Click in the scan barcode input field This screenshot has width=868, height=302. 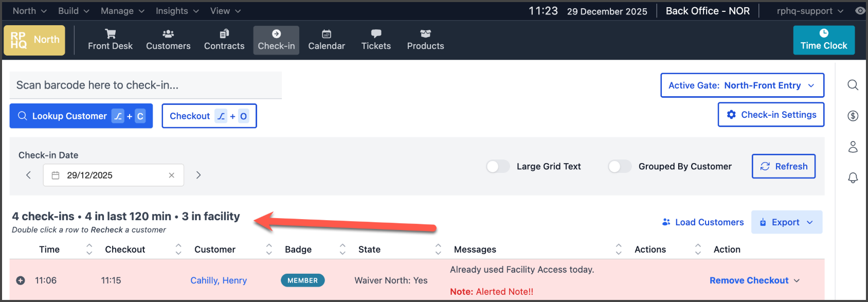pos(146,85)
